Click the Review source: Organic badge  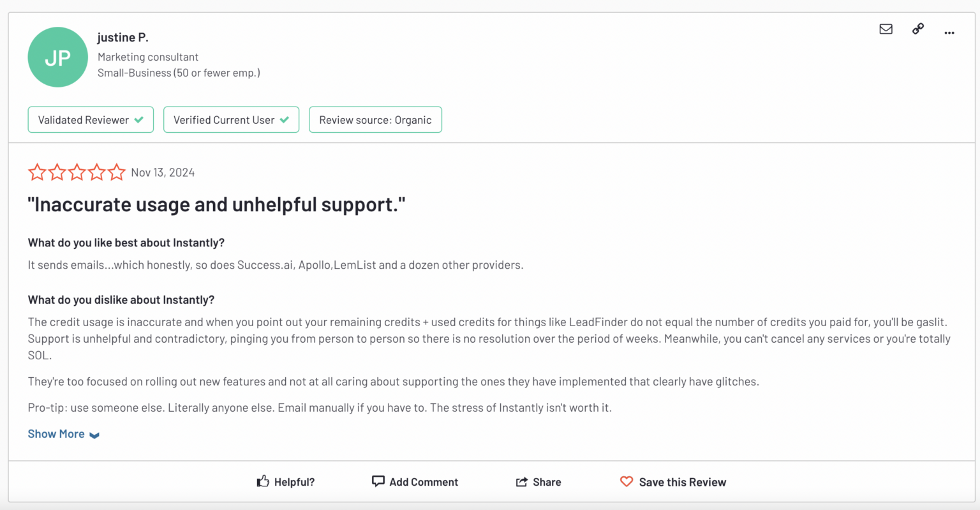pos(375,119)
